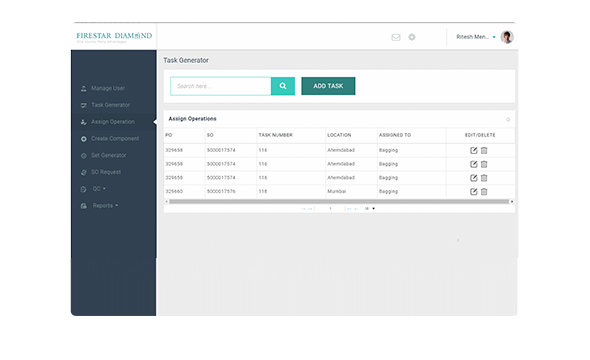This screenshot has height=360, width=590.
Task: Click the table scrollbar left arrow
Action: 167,202
